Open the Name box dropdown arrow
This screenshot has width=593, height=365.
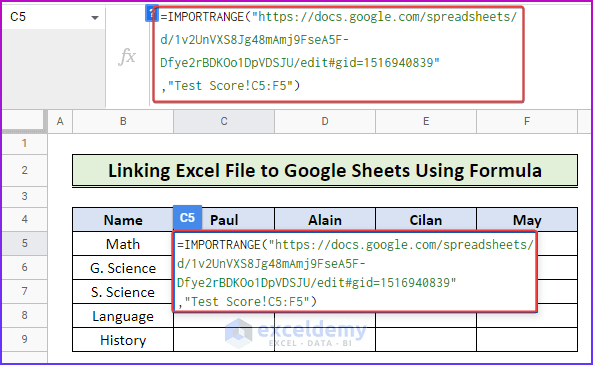95,17
